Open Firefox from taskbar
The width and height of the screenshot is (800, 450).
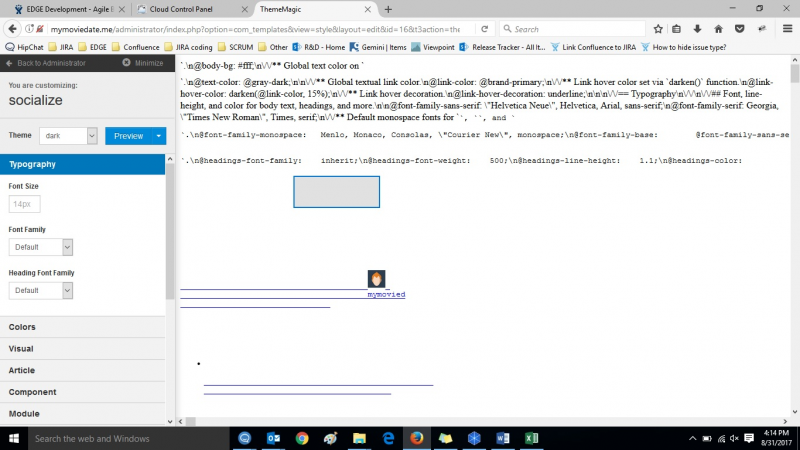[417, 438]
